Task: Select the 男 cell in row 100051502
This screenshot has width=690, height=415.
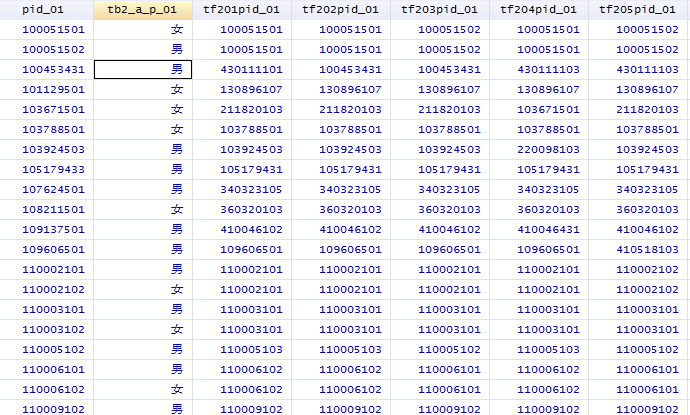Action: (x=143, y=50)
